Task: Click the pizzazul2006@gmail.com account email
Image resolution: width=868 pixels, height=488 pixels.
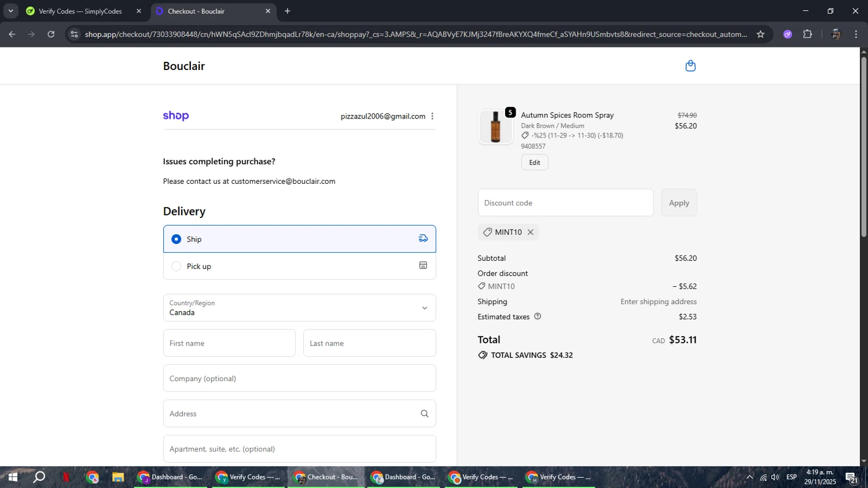Action: [x=382, y=116]
